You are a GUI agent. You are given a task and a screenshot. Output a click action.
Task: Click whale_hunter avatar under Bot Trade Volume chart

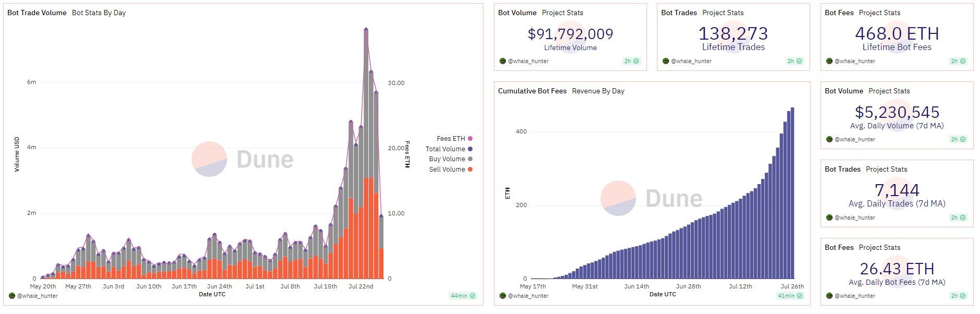click(12, 296)
